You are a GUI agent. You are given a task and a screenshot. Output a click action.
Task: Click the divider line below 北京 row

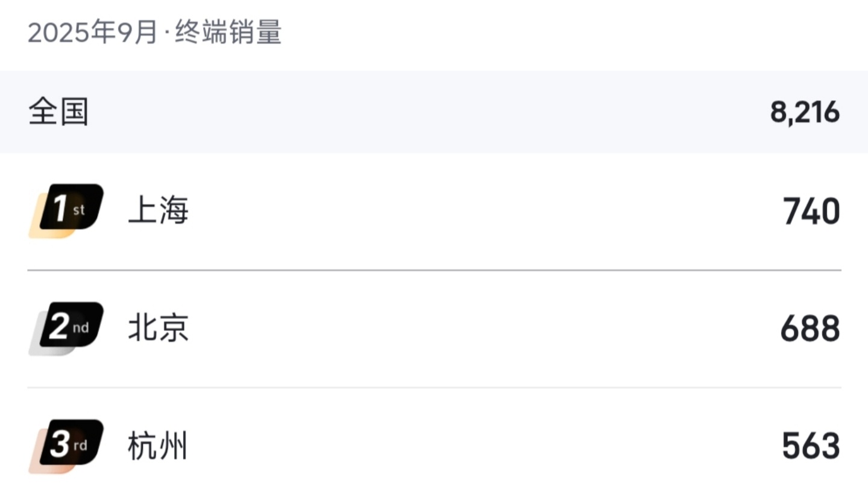434,388
